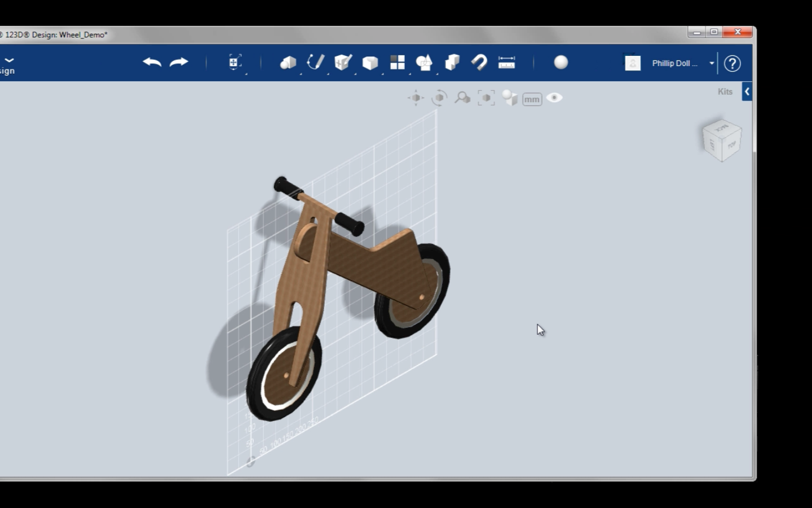Select the Measure ruler tool

(507, 62)
